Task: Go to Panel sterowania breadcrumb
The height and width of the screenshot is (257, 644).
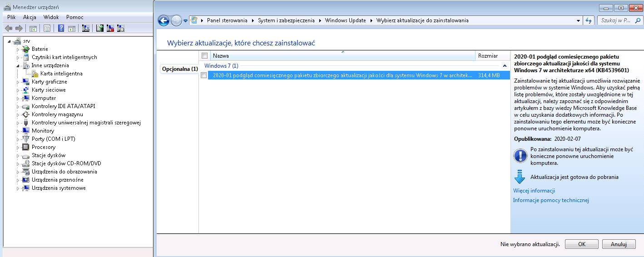Action: [x=227, y=20]
